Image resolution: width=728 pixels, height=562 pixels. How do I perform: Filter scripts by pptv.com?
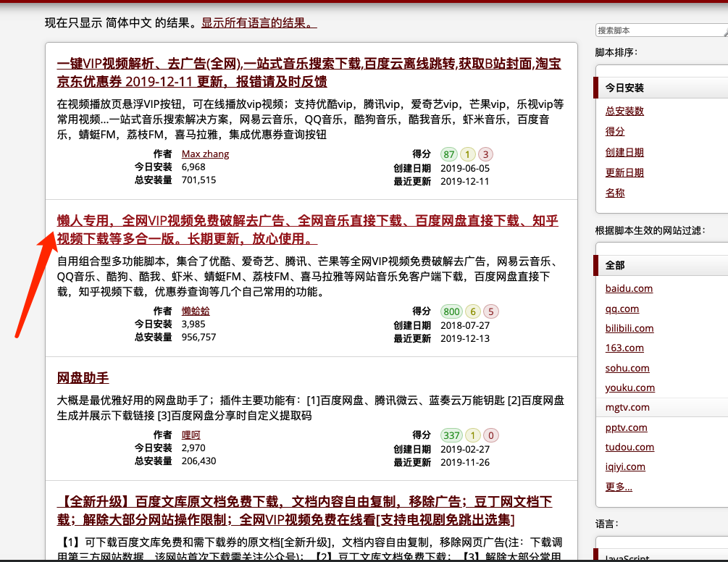(x=626, y=428)
